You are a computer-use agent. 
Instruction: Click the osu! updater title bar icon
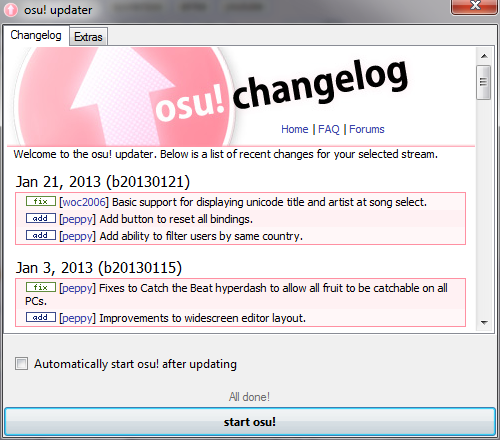click(x=11, y=10)
